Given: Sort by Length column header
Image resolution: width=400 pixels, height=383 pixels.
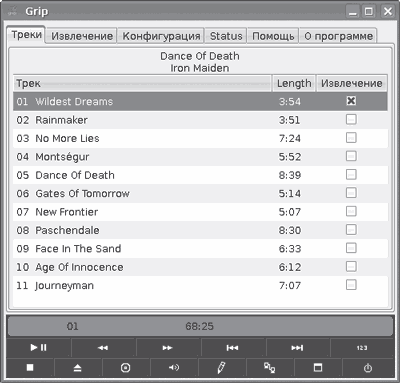Looking at the screenshot, I should [x=294, y=83].
